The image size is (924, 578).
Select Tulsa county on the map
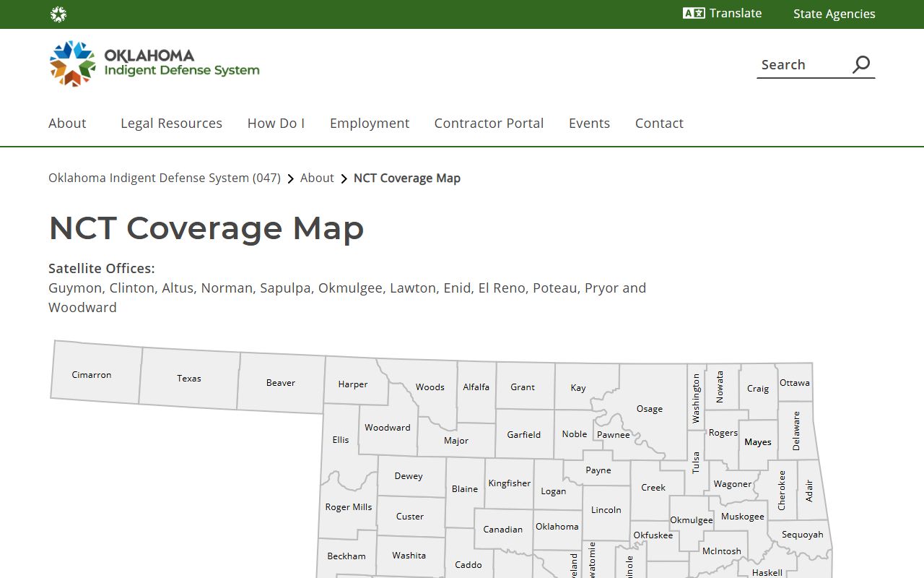point(696,462)
